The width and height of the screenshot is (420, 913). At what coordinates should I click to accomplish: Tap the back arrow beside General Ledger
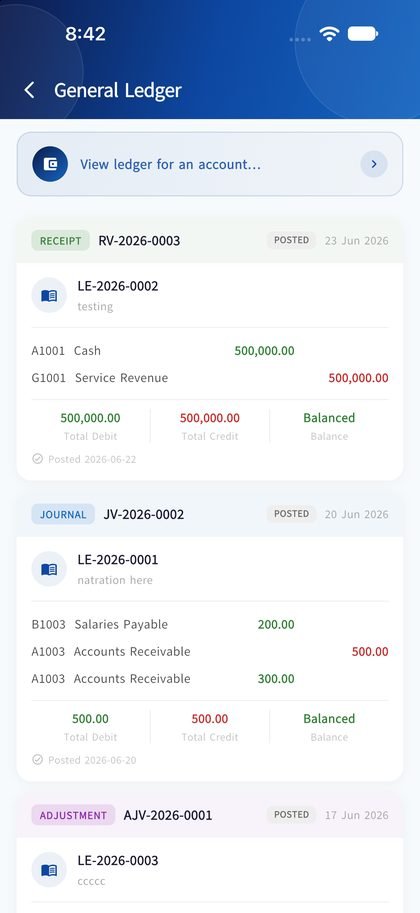pyautogui.click(x=29, y=90)
